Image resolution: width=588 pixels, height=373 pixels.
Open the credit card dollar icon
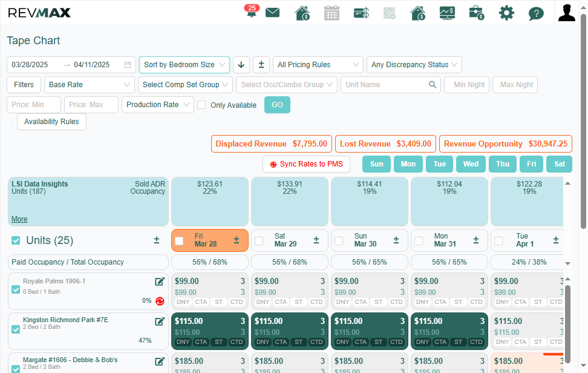[361, 13]
